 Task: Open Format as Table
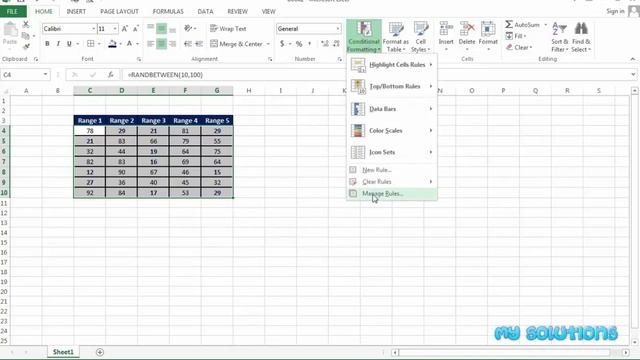(396, 37)
